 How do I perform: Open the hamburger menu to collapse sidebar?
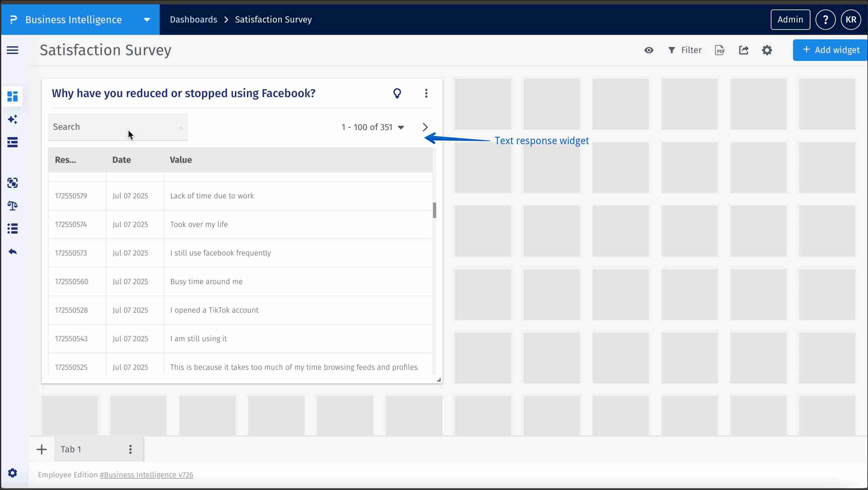tap(12, 50)
